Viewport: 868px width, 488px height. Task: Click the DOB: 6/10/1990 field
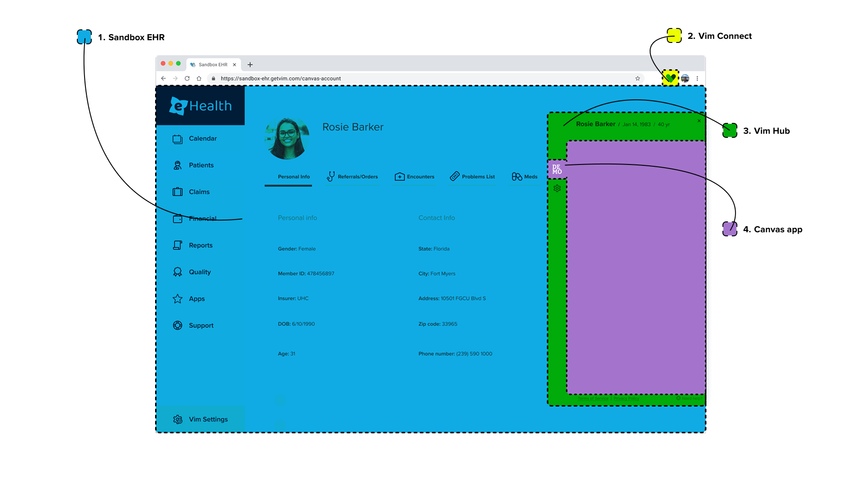click(296, 324)
